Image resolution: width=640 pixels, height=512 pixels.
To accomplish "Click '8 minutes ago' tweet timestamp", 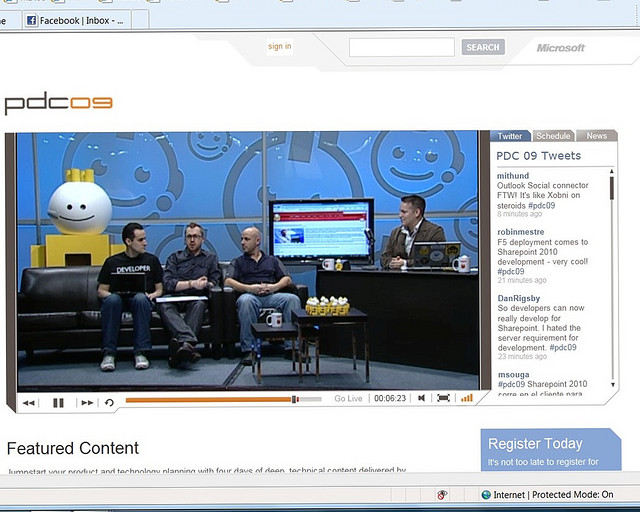I will 520,214.
